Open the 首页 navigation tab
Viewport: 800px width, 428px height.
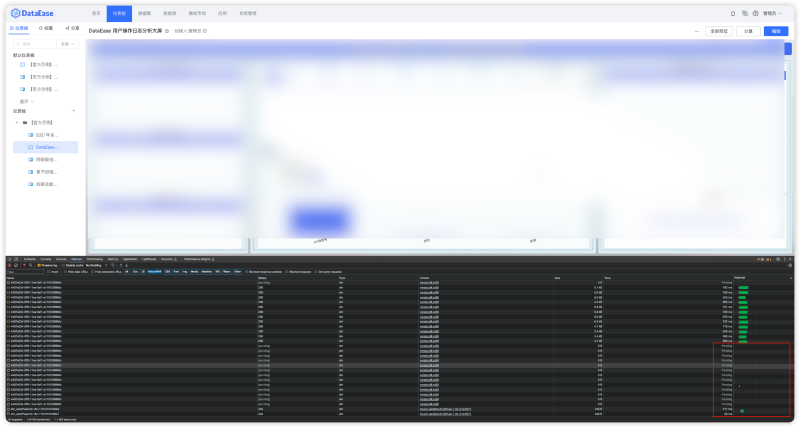96,13
